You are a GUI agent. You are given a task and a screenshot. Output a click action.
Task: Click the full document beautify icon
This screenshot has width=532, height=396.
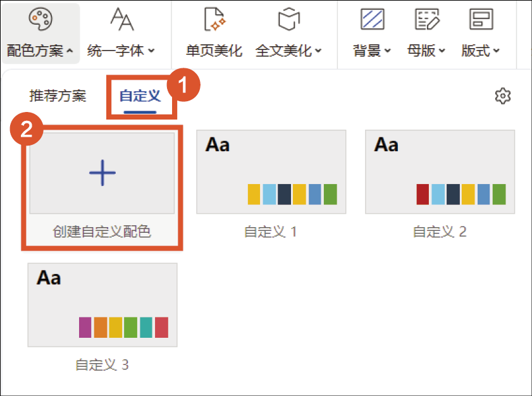[288, 19]
